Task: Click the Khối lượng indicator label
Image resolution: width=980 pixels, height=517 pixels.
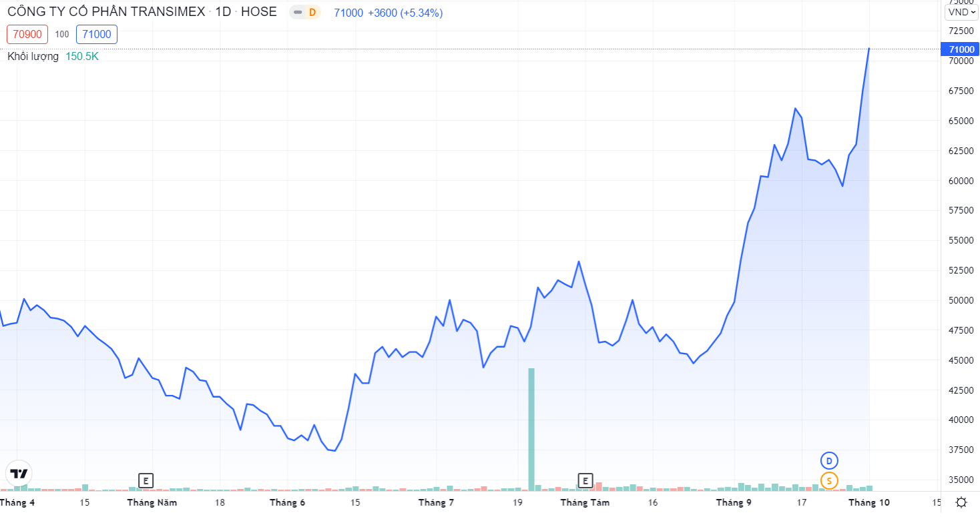Action: 33,57
